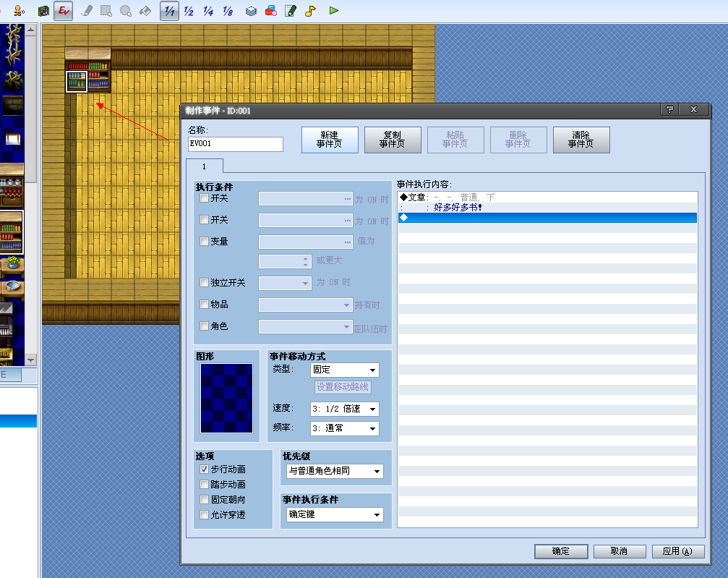Open the 事件执行条件 trigger dropdown
The image size is (728, 578).
tap(335, 514)
